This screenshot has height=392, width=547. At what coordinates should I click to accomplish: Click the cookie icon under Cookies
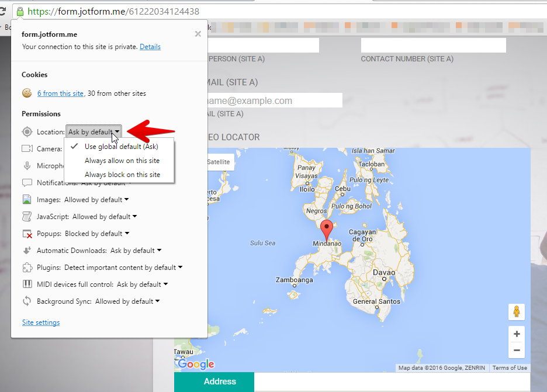(27, 93)
